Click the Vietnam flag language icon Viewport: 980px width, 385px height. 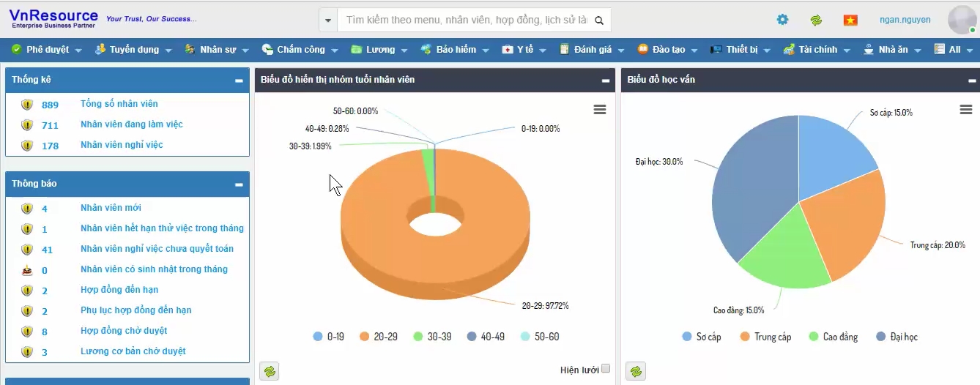(x=850, y=20)
